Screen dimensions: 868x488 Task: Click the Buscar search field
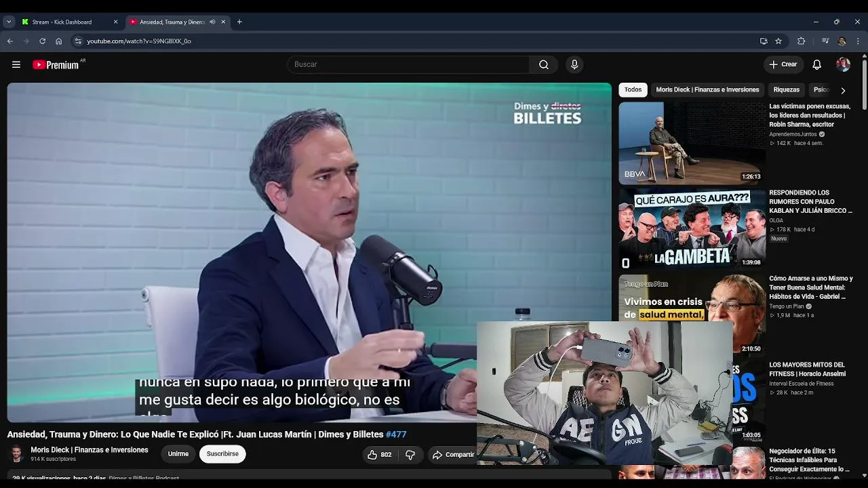click(409, 64)
